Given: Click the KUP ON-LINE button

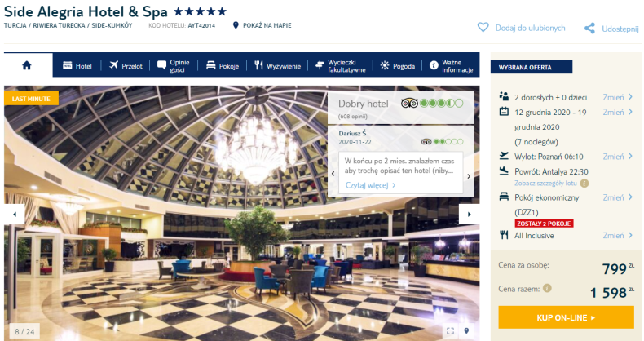Looking at the screenshot, I should [566, 317].
